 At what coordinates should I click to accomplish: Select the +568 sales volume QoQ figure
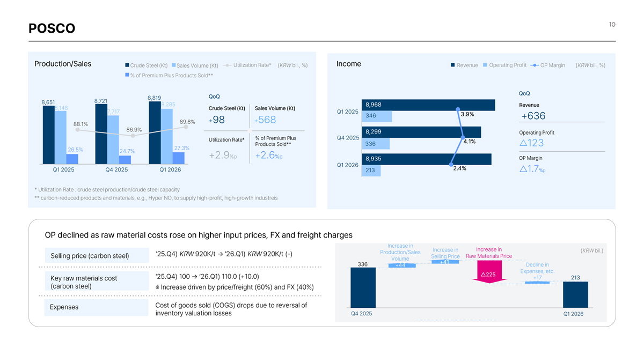(x=266, y=120)
